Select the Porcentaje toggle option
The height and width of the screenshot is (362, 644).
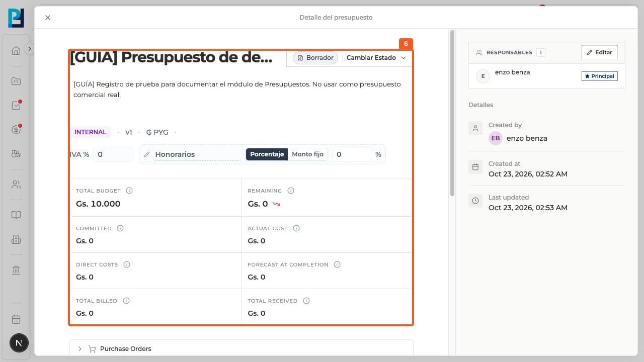click(x=267, y=154)
